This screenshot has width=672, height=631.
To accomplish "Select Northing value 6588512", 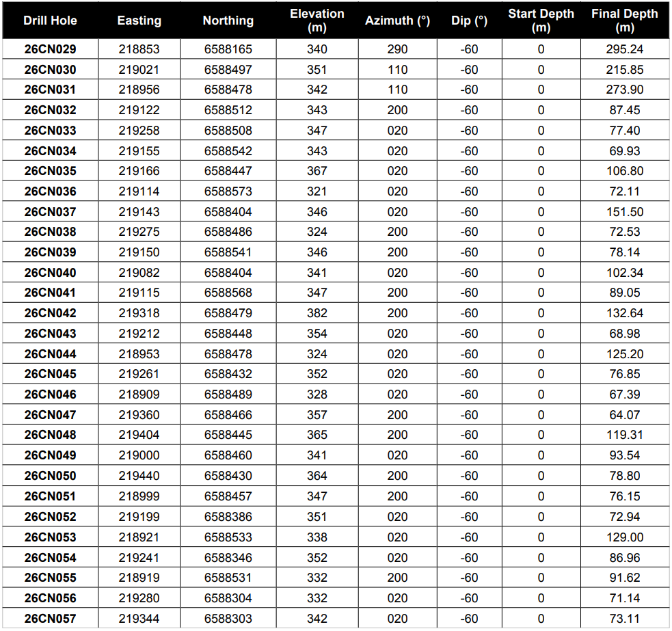I will 228,110.
